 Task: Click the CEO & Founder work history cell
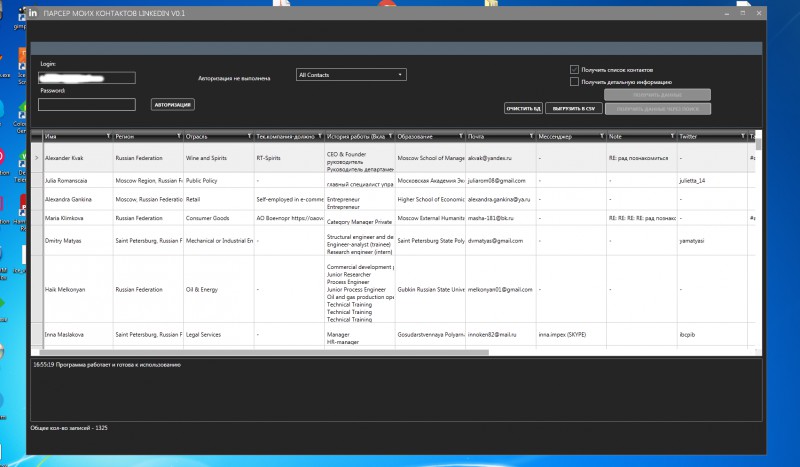click(x=360, y=158)
